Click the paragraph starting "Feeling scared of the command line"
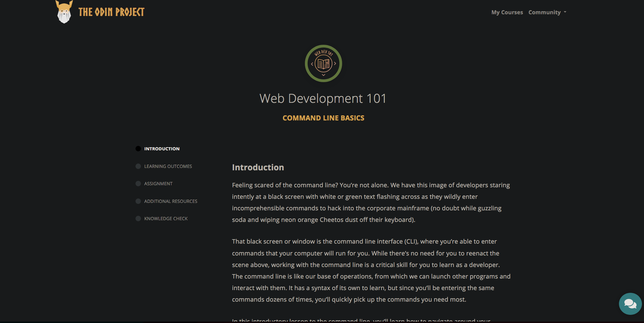The image size is (644, 323). point(371,203)
